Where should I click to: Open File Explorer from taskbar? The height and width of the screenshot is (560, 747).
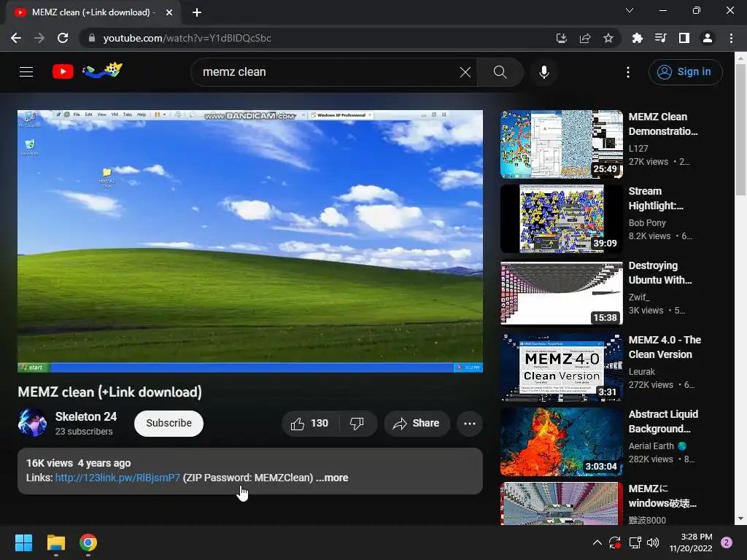click(x=55, y=542)
